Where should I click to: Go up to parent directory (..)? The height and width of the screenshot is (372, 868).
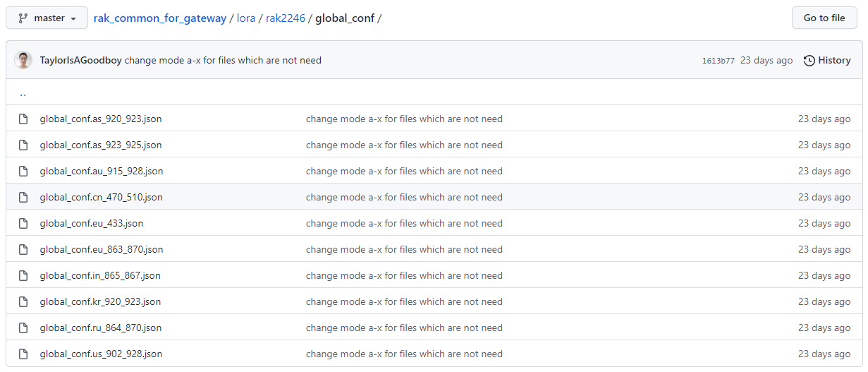tap(23, 92)
